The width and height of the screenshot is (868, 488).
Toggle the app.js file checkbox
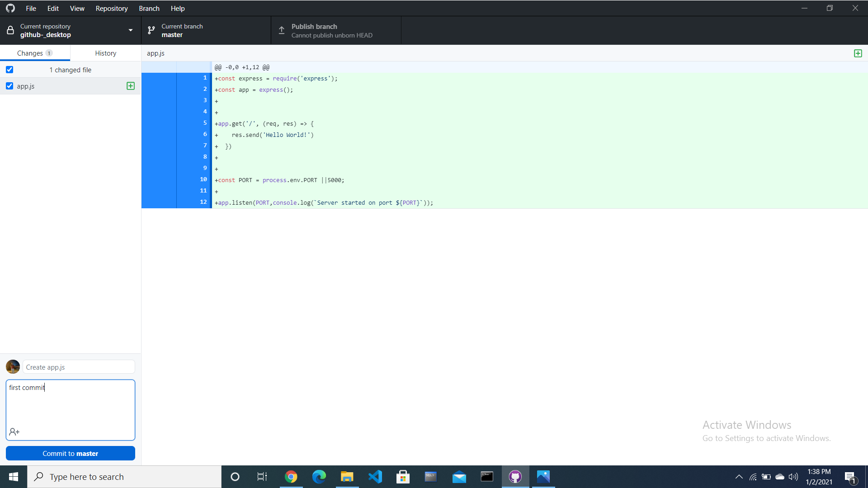point(9,86)
